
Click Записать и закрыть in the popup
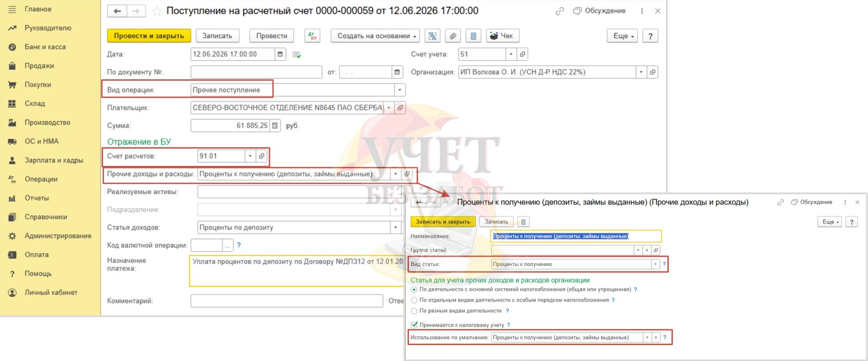pos(443,222)
